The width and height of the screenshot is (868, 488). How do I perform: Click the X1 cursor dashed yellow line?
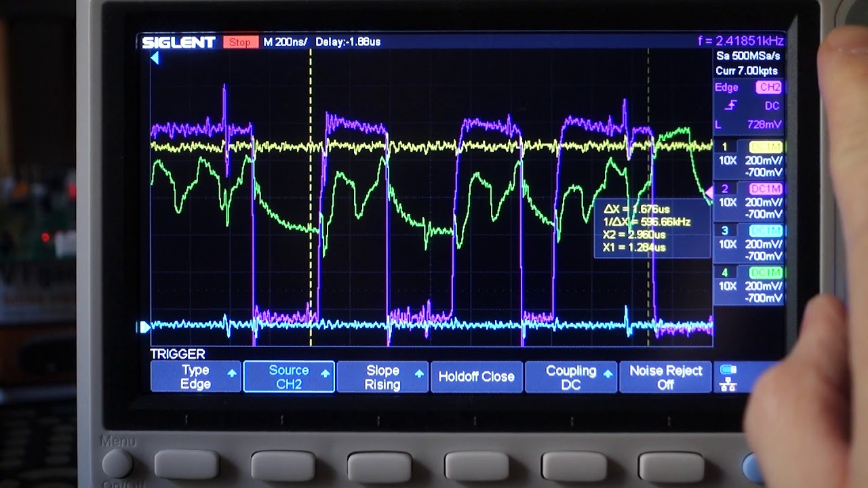pyautogui.click(x=311, y=197)
